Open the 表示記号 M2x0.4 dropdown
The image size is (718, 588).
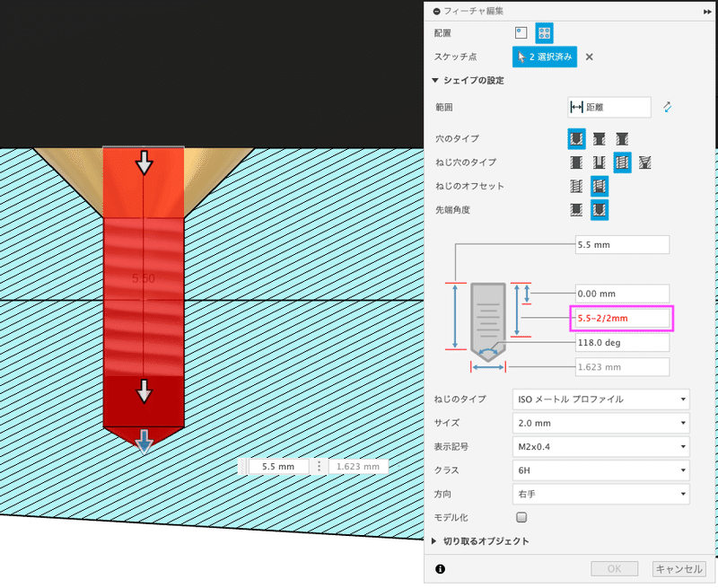tap(600, 446)
